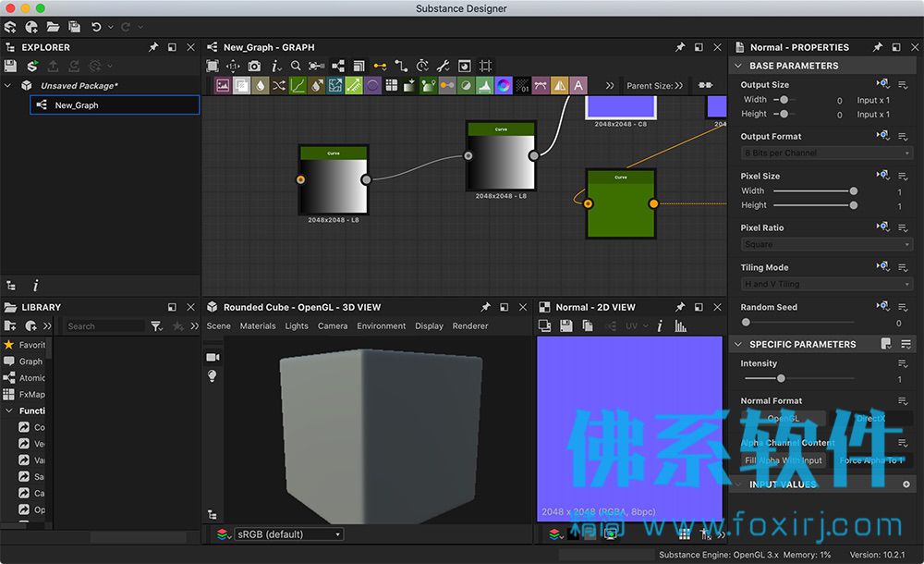This screenshot has height=564, width=924.
Task: Collapse the Functions category in Library
Action: [9, 411]
